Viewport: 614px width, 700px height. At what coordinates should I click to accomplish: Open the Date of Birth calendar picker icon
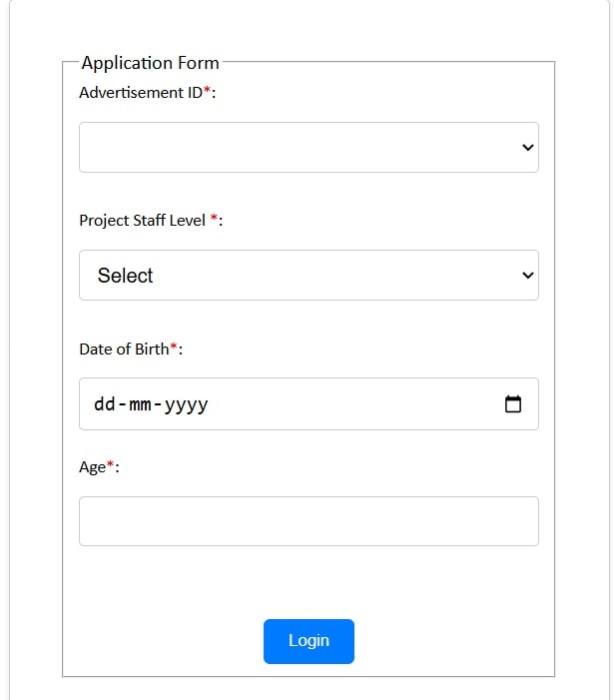coord(513,404)
